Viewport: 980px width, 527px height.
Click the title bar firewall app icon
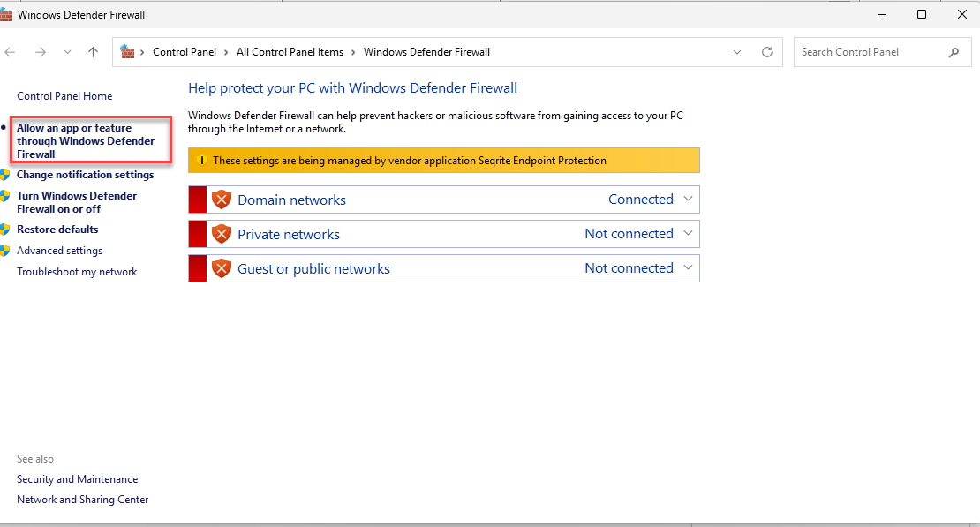pyautogui.click(x=5, y=14)
